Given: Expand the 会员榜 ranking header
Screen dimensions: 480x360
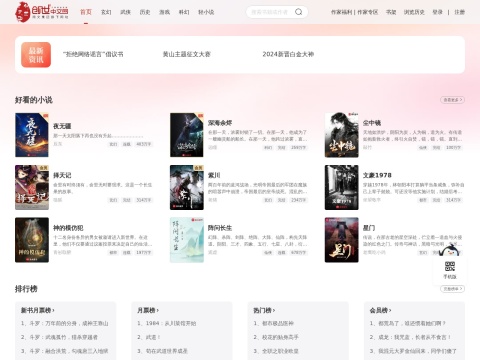Looking at the screenshot, I should (x=381, y=310).
